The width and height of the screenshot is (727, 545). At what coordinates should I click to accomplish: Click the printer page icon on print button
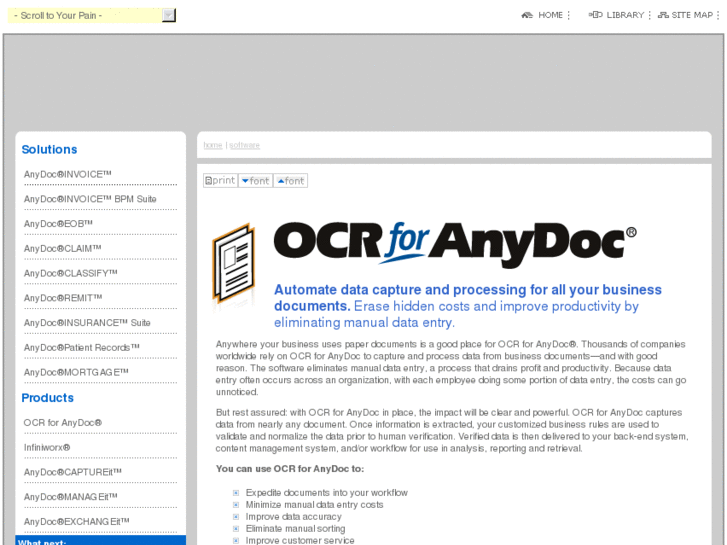[208, 180]
